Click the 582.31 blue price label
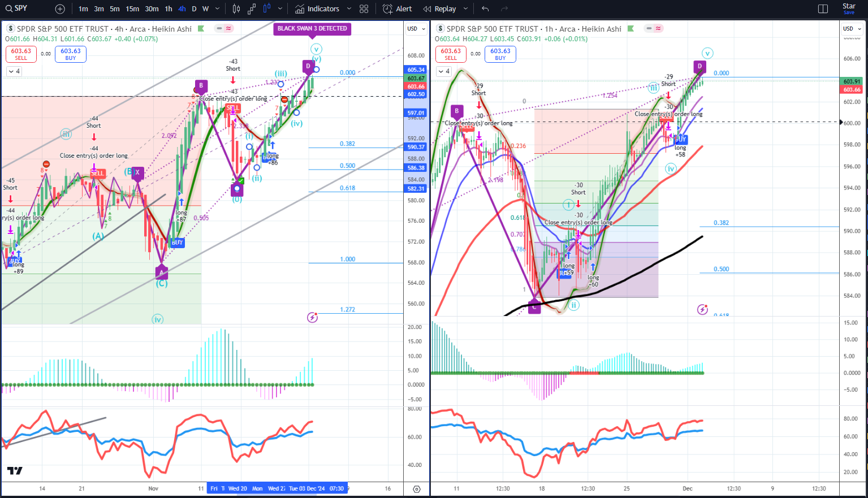 (416, 189)
